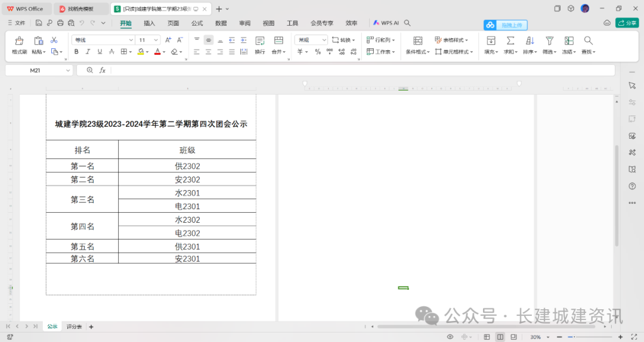Click the Worksheet (工作表) button
Viewport: 644px width, 342px height.
(x=380, y=52)
